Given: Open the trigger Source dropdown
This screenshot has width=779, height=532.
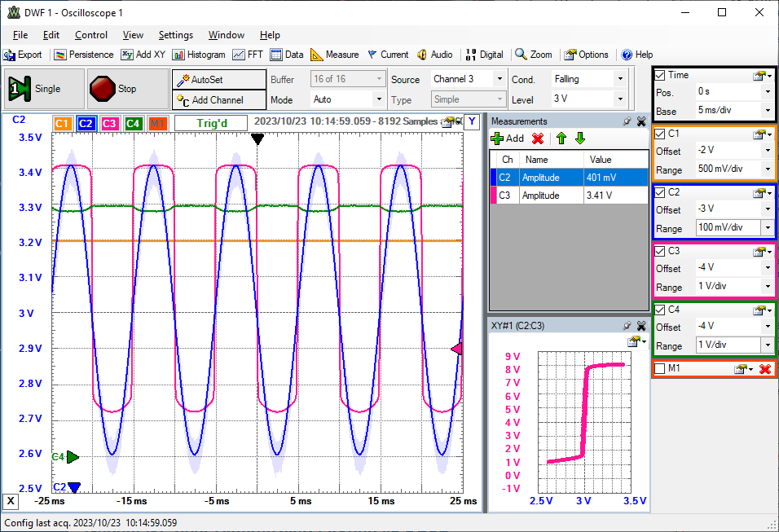Looking at the screenshot, I should pyautogui.click(x=499, y=79).
